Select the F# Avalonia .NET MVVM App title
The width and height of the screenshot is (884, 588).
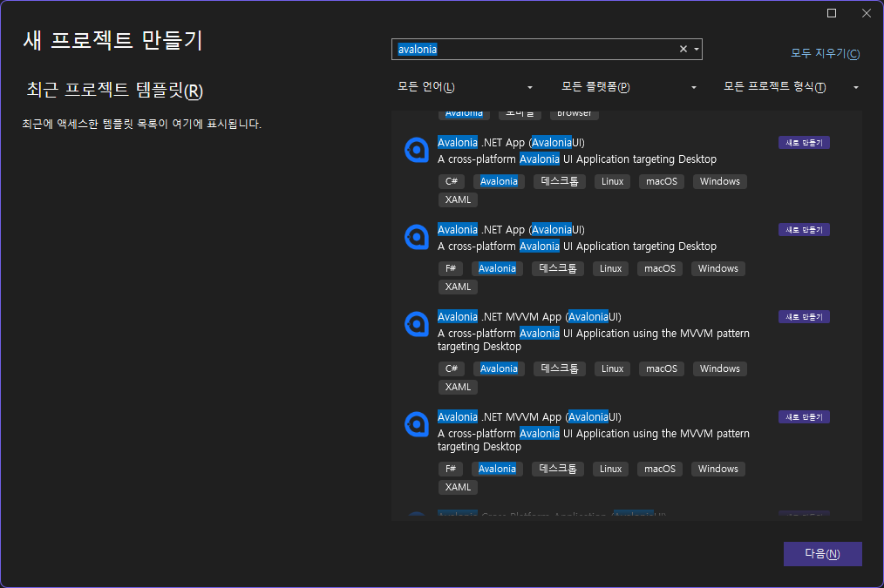[x=529, y=417]
